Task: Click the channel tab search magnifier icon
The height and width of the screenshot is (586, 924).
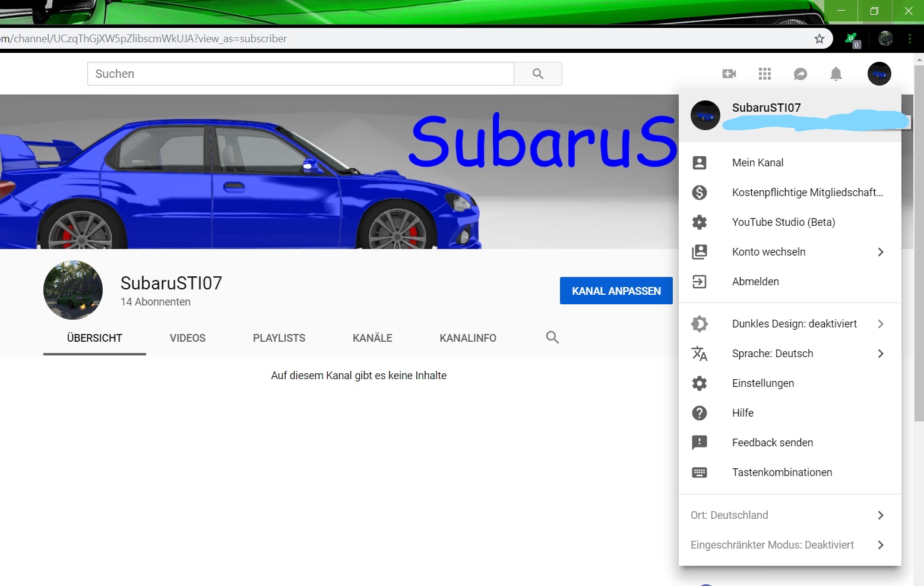Action: [x=552, y=338]
